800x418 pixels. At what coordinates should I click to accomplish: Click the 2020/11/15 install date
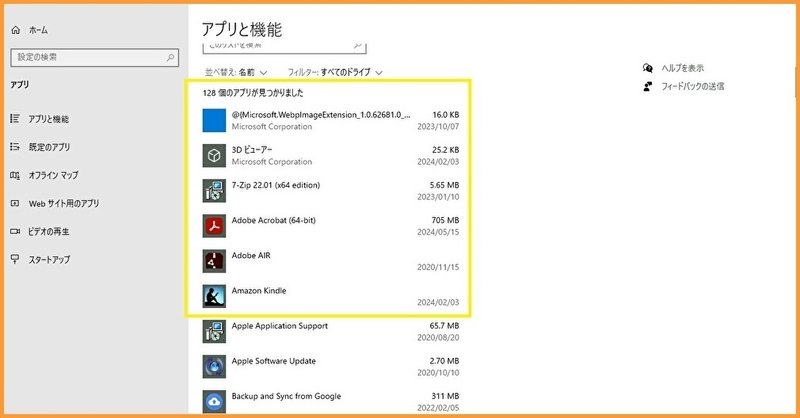click(x=438, y=267)
